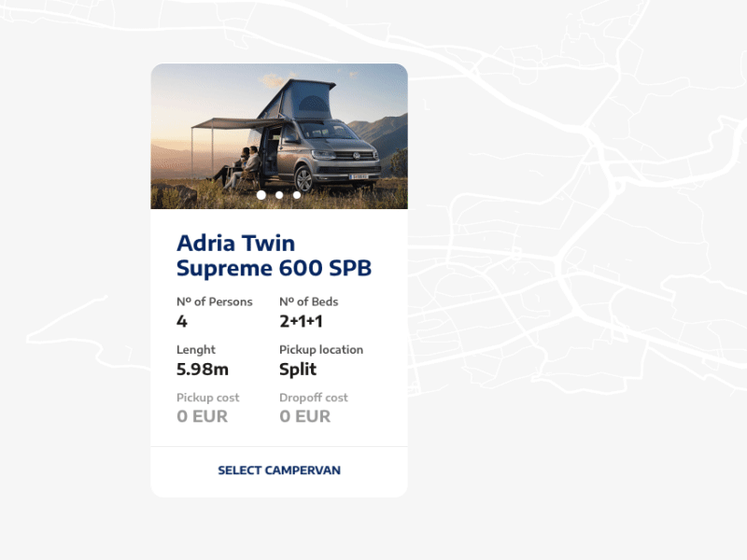Switch to the second carousel image dot
Image resolution: width=747 pixels, height=560 pixels.
tap(279, 195)
